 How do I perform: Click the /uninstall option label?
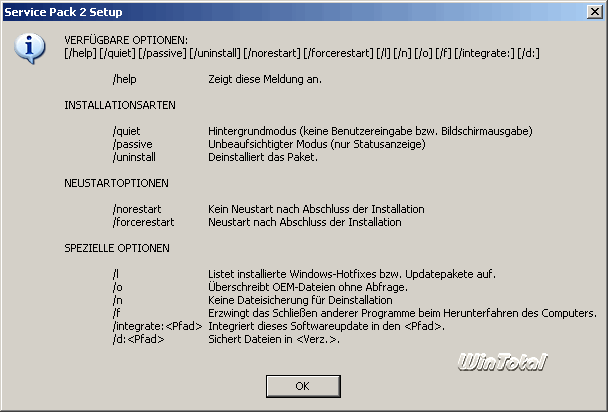click(x=134, y=157)
